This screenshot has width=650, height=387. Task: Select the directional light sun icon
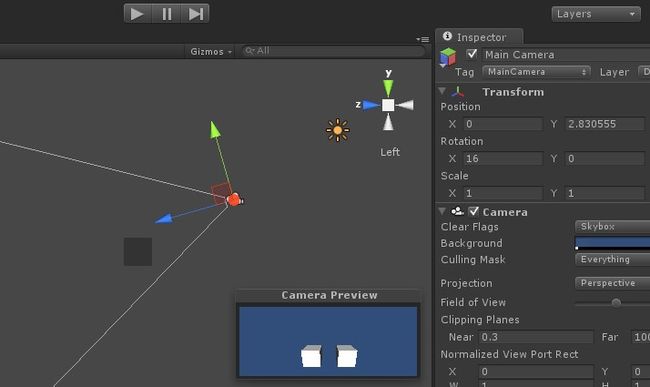pyautogui.click(x=337, y=130)
